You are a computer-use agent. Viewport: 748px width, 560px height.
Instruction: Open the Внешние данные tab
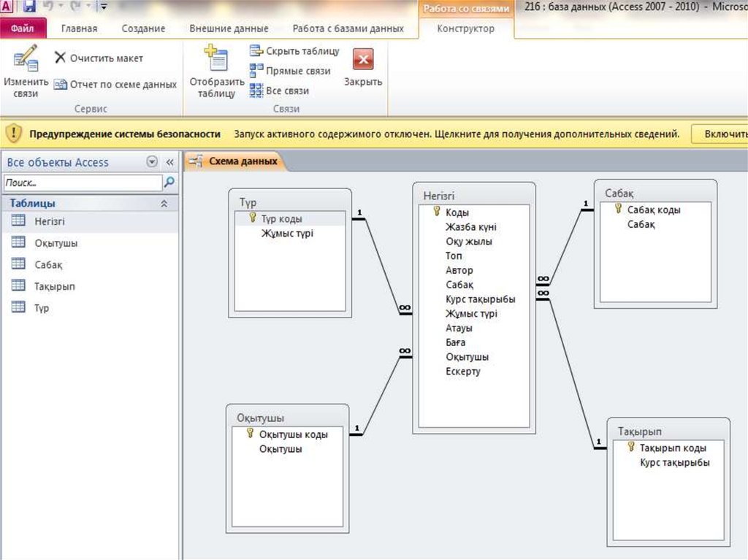point(229,28)
